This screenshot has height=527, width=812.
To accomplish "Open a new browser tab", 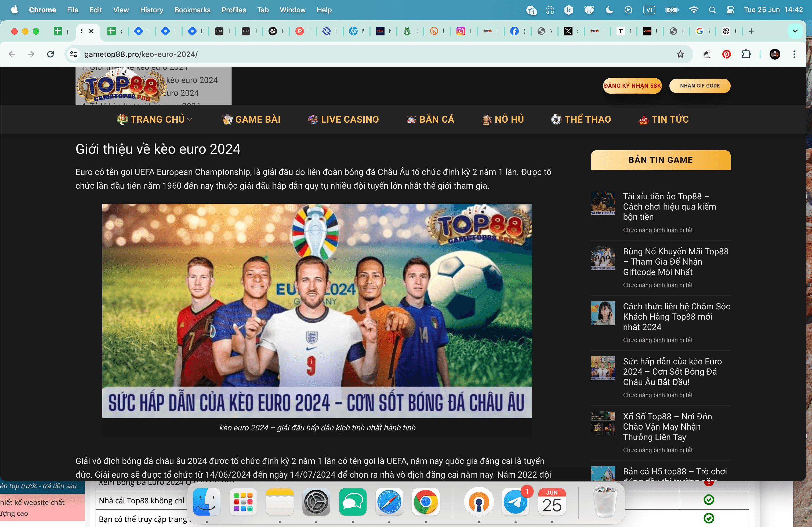I will pos(751,31).
